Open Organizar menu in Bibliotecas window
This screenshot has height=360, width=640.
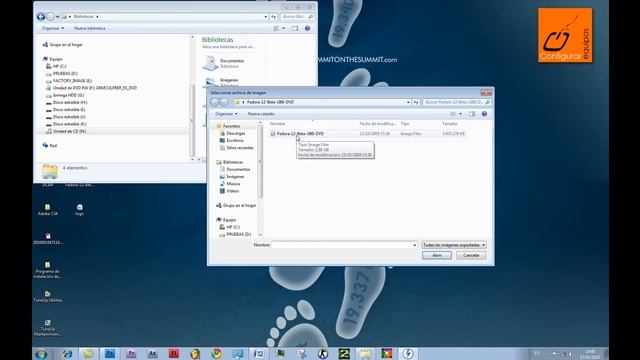(53, 28)
